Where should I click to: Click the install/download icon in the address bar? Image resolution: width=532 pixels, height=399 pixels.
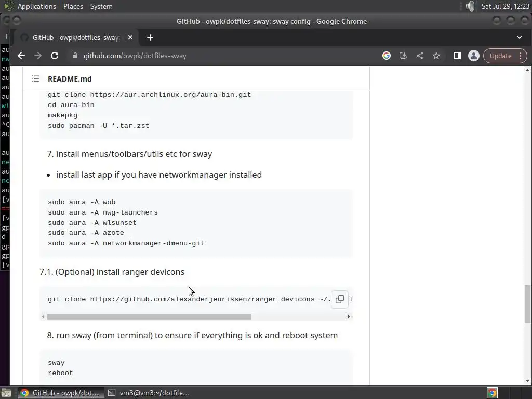403,56
